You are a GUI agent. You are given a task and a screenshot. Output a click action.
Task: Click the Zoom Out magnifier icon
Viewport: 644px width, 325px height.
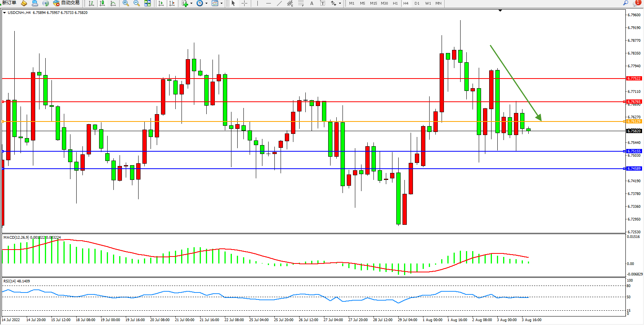(x=137, y=3)
